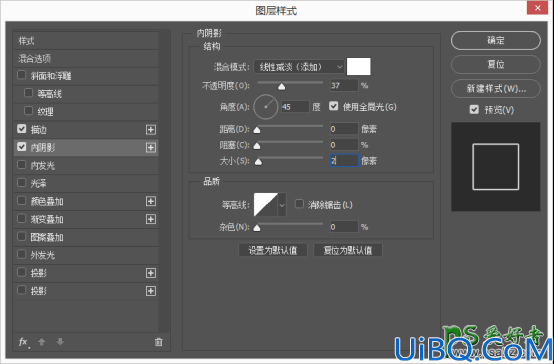Enable the 颜色叠加 checkbox
Image resolution: width=554 pixels, height=364 pixels.
click(22, 200)
